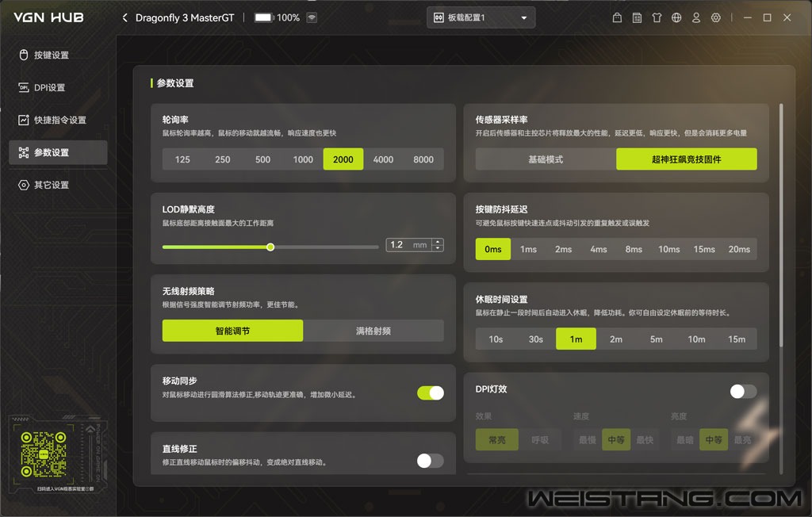Open the DPI设置 page
Screen dimensions: 812x517
58,87
